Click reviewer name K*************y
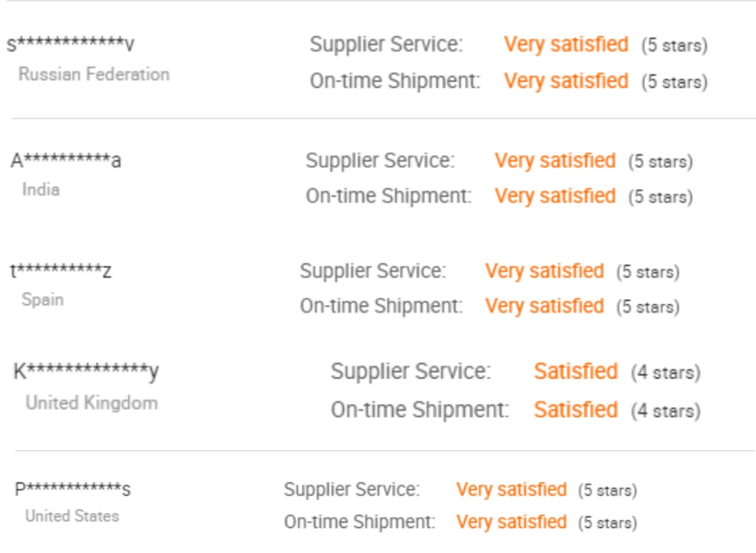Screen dimensions: 756x553 [x=86, y=372]
